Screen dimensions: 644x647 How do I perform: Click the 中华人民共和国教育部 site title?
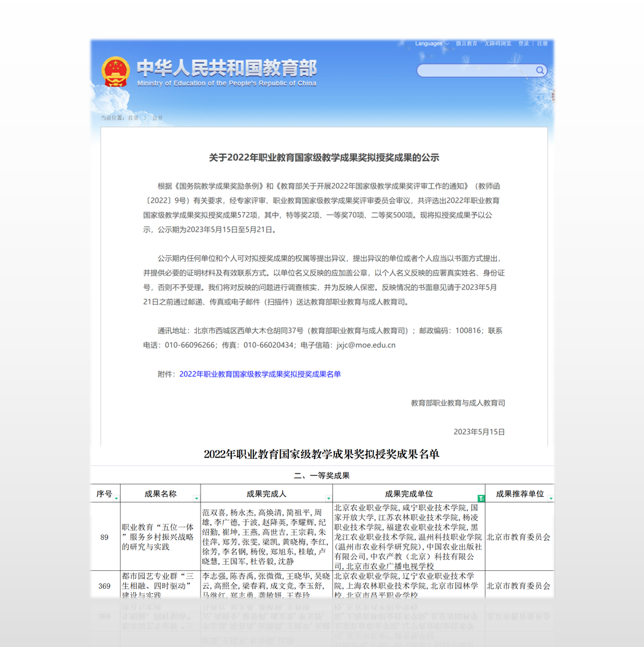[x=226, y=67]
